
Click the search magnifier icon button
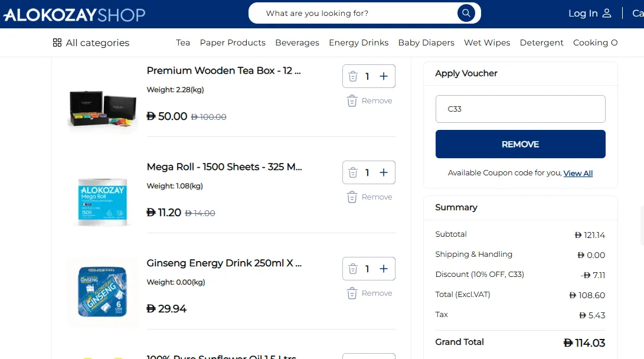pyautogui.click(x=466, y=13)
